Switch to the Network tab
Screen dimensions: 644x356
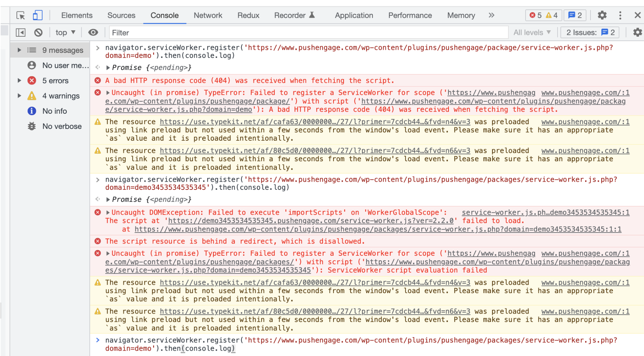(208, 15)
